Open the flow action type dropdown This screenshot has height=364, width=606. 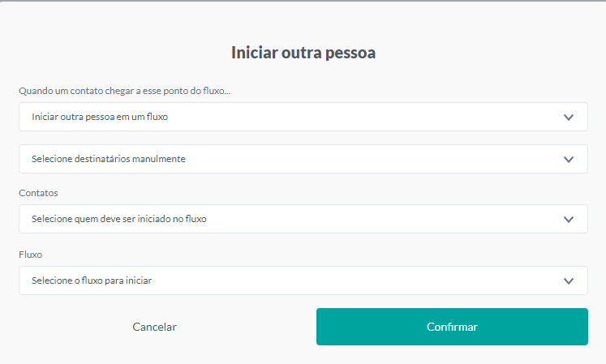(x=303, y=117)
